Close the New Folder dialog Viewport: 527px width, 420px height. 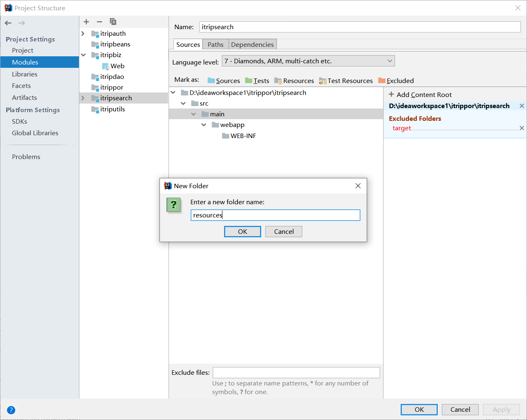pos(358,186)
